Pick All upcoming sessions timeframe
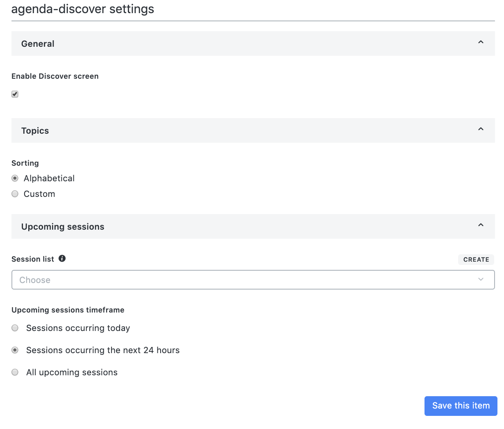This screenshot has width=504, height=429. [15, 372]
